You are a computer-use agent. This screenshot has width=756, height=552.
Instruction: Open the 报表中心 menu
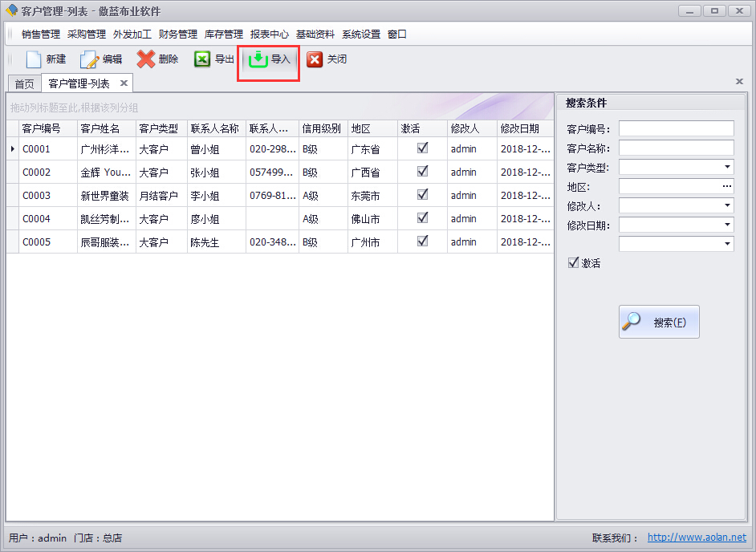click(270, 34)
